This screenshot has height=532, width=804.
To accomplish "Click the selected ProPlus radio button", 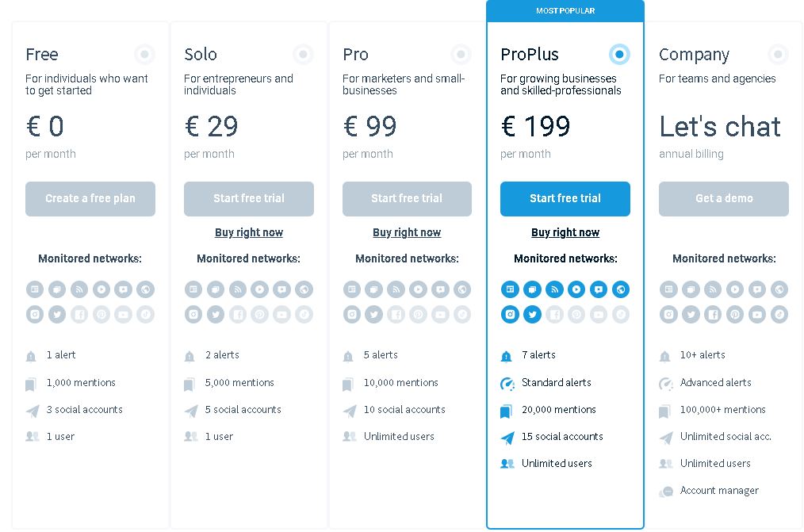I will 619,54.
